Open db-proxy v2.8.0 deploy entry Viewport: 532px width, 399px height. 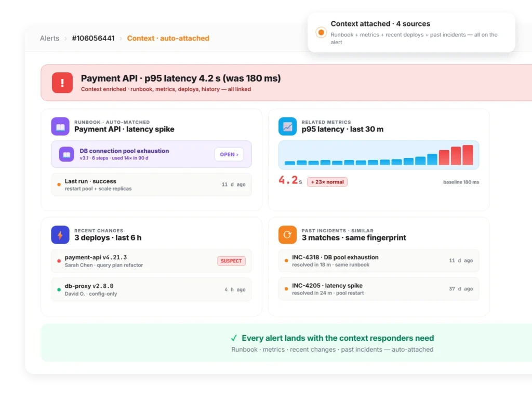[151, 289]
